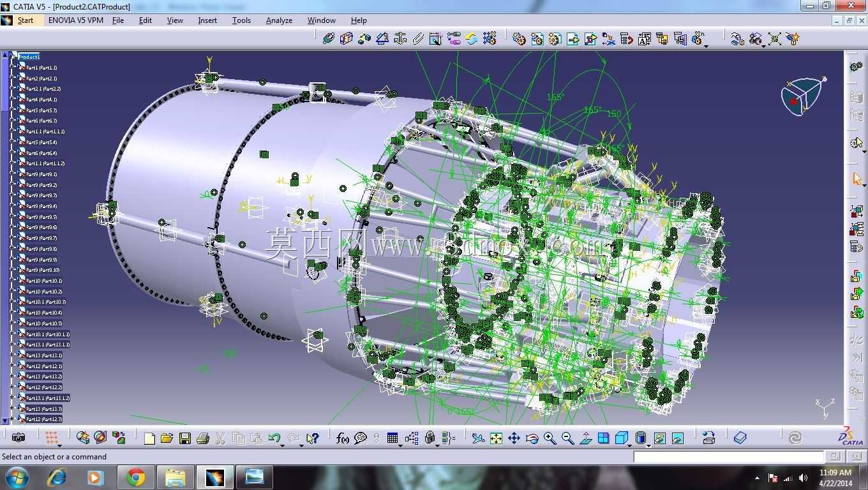Click the Manipulation tool icon
868x490 pixels.
pos(737,39)
